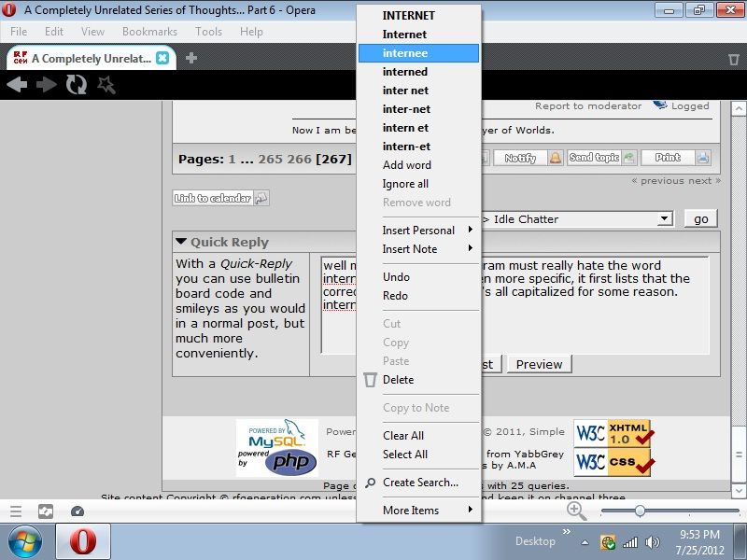Open the Opera wand password icon
Screen dimensions: 747x560
point(106,85)
